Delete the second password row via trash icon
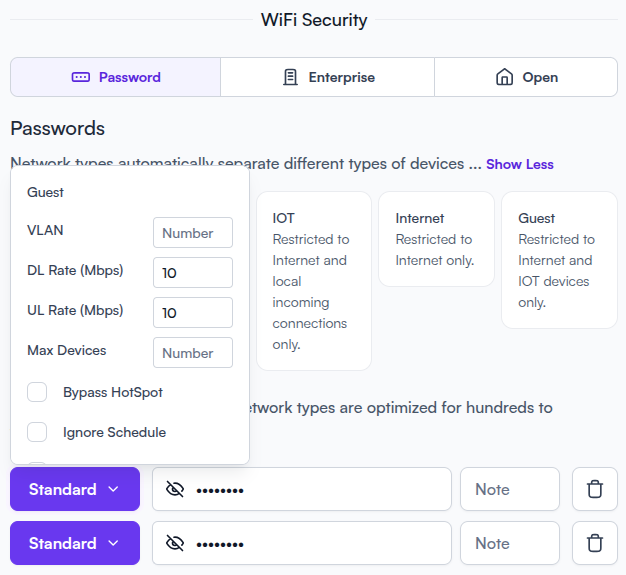Viewport: 626px width, 575px height. coord(595,543)
